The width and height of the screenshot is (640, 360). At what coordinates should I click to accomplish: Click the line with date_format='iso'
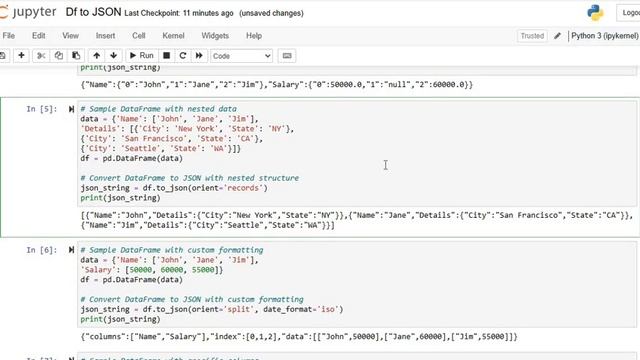[212, 309]
